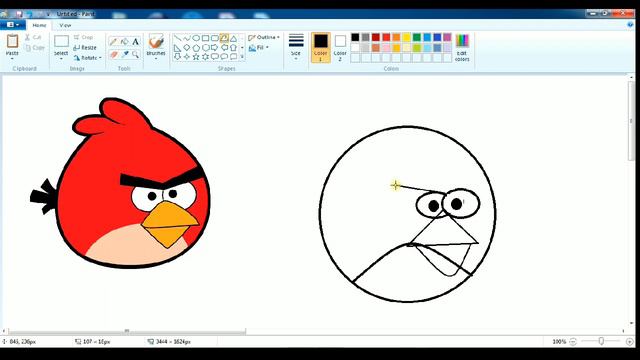Click the Cut button

tap(33, 37)
